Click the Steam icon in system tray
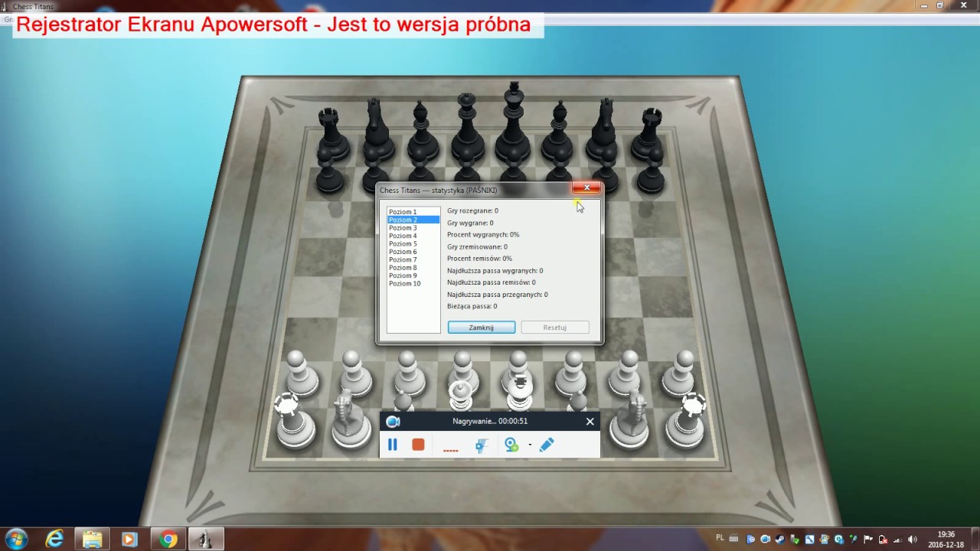 [x=780, y=540]
